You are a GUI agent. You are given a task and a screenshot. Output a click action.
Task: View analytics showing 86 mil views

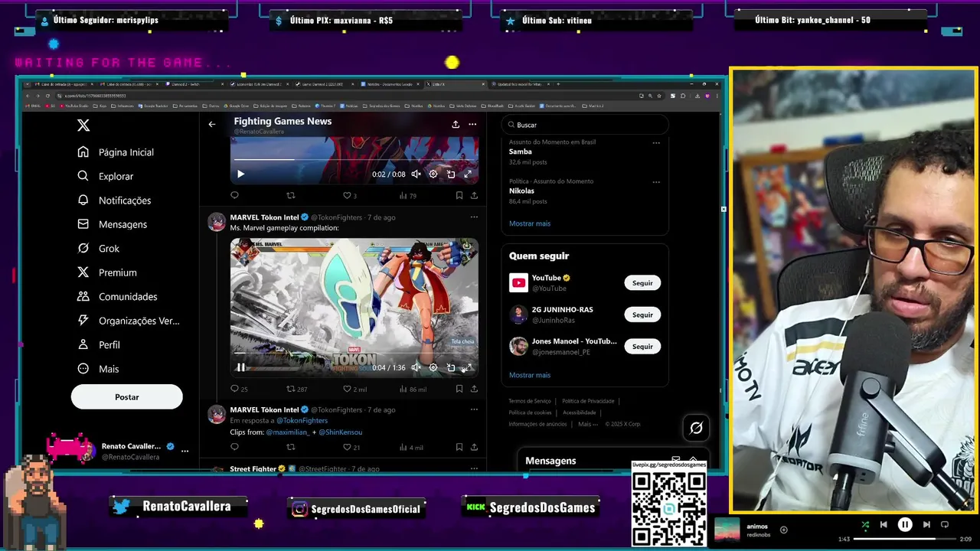coord(413,389)
